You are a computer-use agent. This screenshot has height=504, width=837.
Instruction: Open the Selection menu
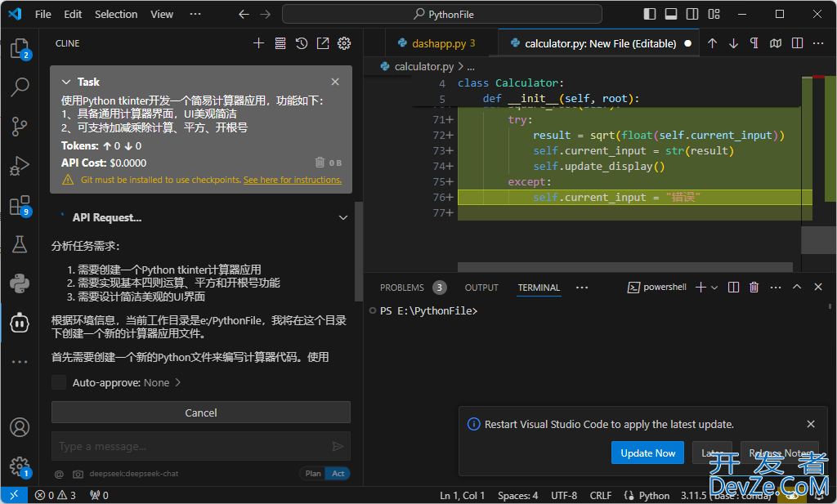point(116,15)
